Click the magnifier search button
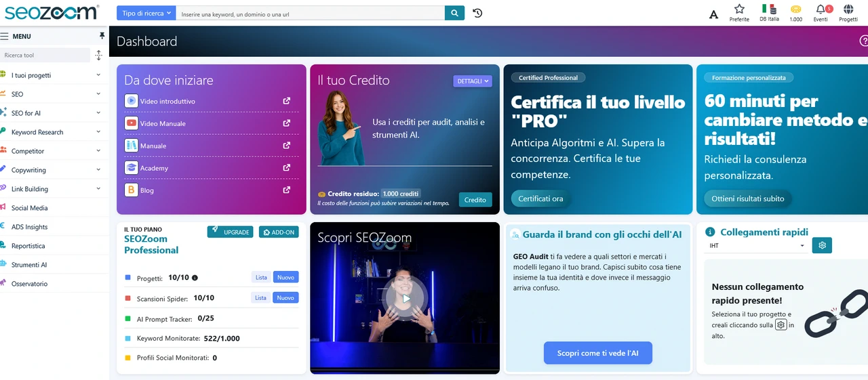The height and width of the screenshot is (380, 868). tap(454, 13)
